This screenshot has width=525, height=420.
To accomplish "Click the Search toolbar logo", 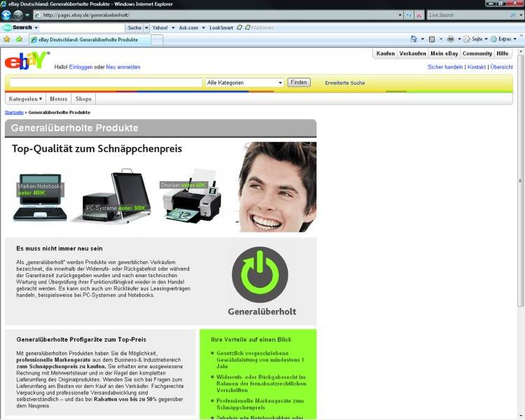I will coord(17,27).
